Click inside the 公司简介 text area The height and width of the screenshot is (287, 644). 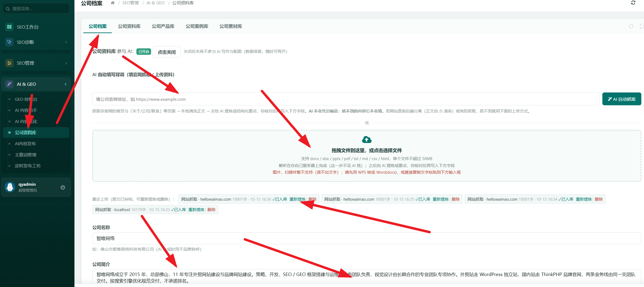[367, 277]
